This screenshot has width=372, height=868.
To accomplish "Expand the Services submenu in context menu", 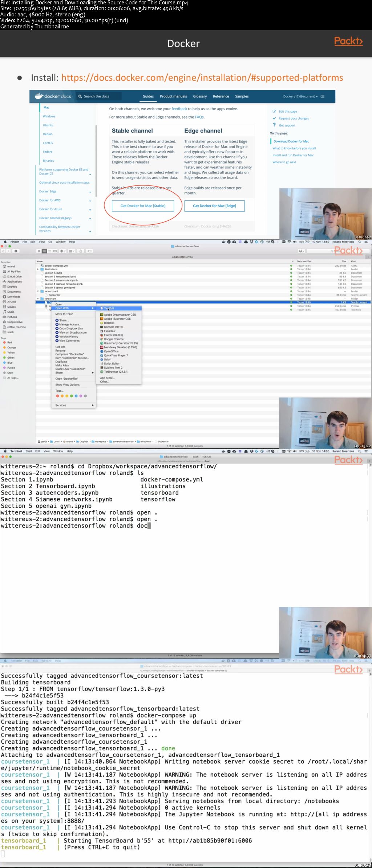I will click(x=74, y=405).
